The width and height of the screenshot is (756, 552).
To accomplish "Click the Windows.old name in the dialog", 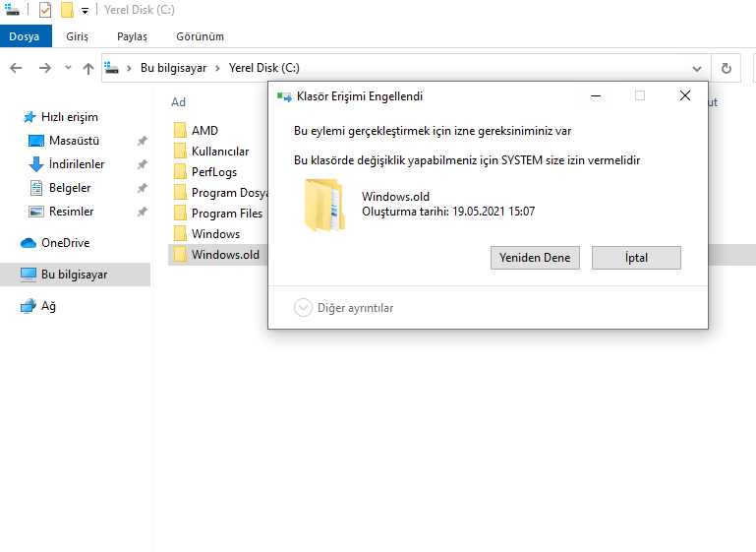I will click(x=396, y=197).
